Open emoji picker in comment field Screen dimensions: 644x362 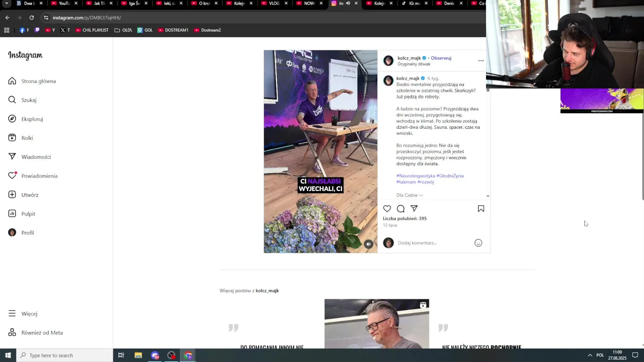coord(478,243)
